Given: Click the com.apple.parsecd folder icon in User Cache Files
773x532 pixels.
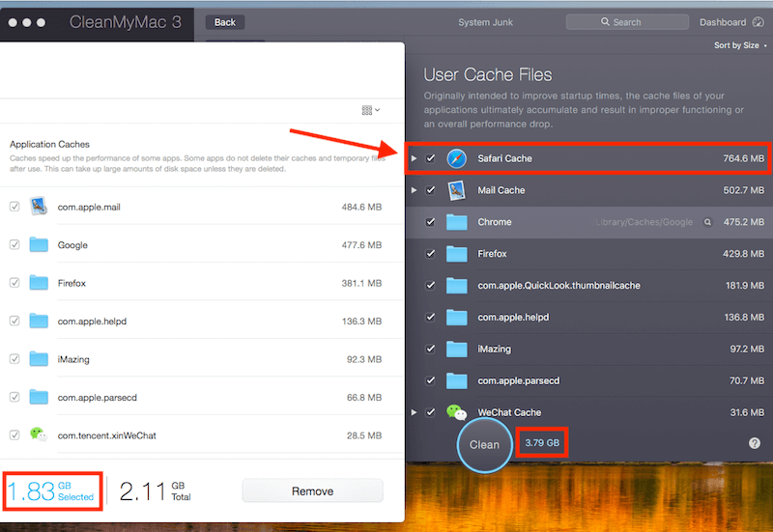Looking at the screenshot, I should point(456,380).
